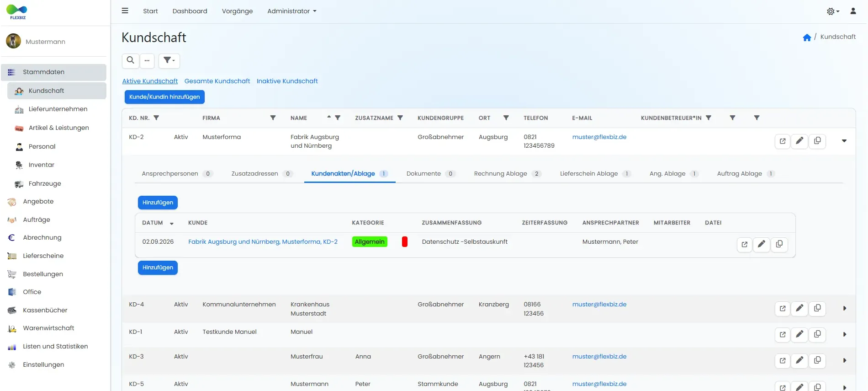868x391 pixels.
Task: Sort the NAME column ascending arrow
Action: [x=329, y=117]
